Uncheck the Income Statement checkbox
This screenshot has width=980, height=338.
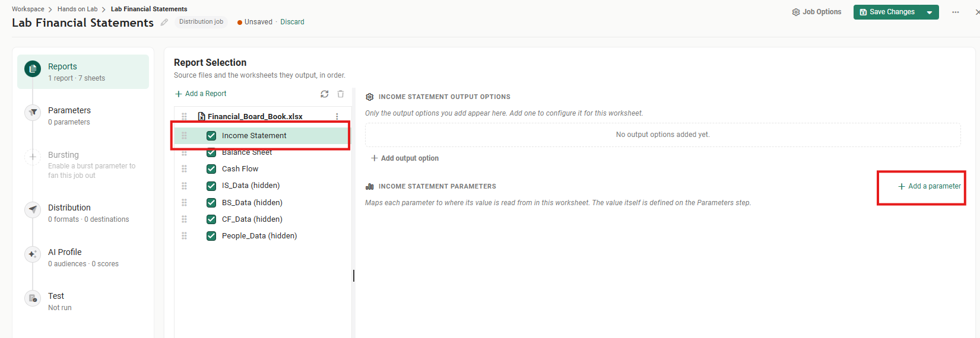click(211, 136)
